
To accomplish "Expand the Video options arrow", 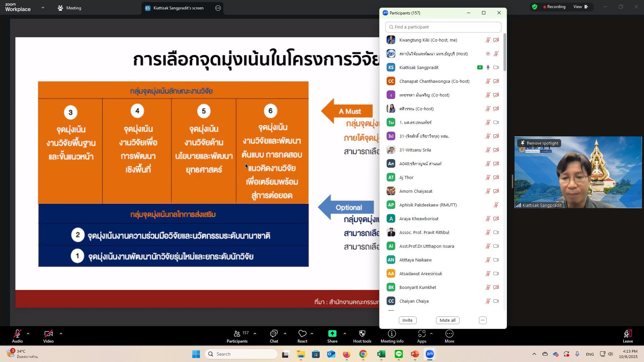I will 61,334.
